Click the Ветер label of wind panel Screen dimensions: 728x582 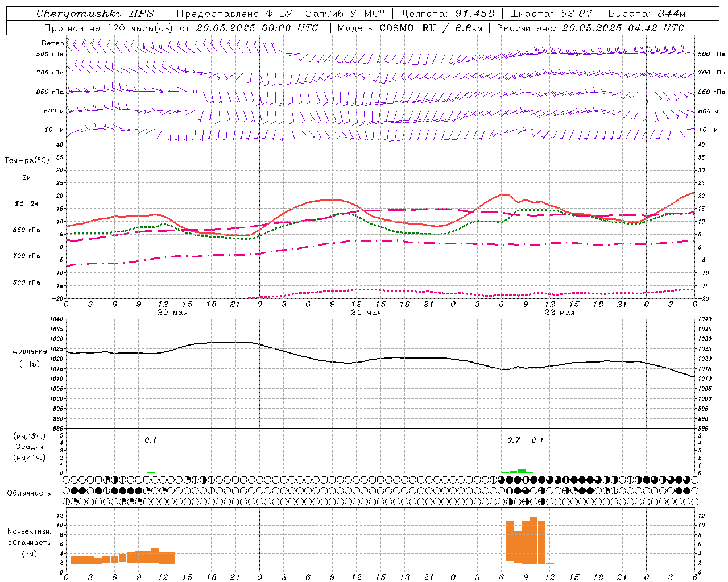[52, 43]
